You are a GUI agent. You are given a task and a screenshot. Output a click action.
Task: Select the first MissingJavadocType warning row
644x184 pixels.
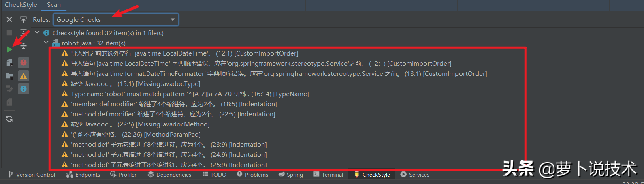point(135,84)
